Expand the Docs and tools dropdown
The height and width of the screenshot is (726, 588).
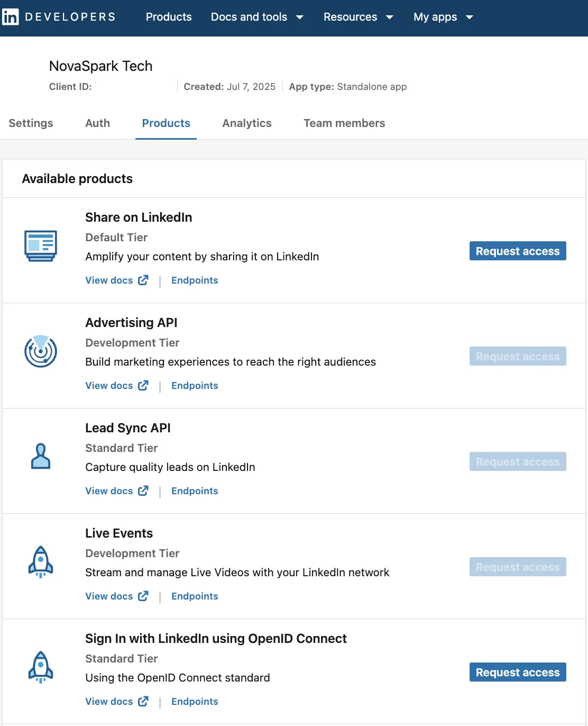click(x=258, y=17)
